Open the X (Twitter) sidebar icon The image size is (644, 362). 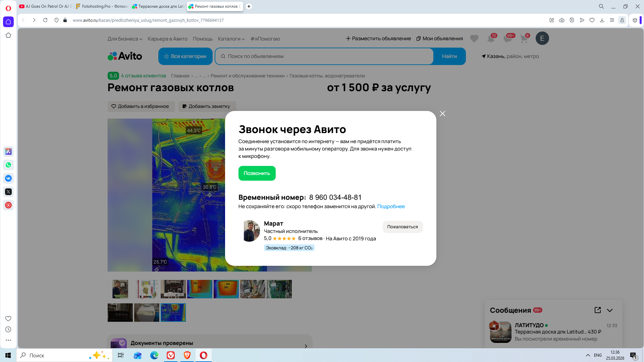pos(8,192)
